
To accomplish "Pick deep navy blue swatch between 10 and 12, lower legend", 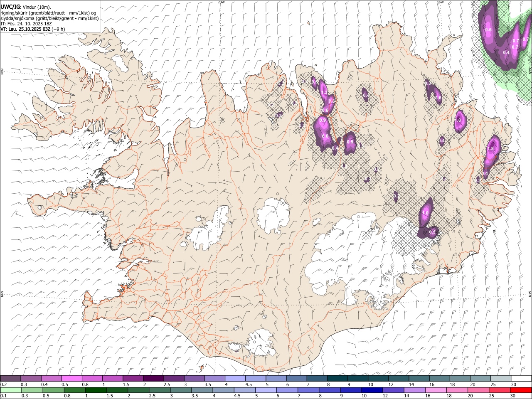I will click(x=372, y=390).
